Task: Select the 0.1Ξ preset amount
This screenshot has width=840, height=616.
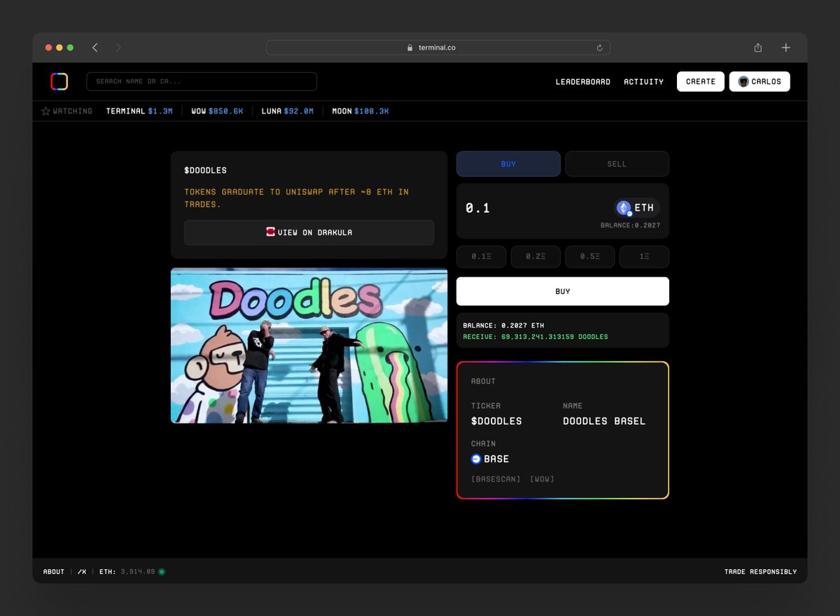Action: tap(481, 257)
